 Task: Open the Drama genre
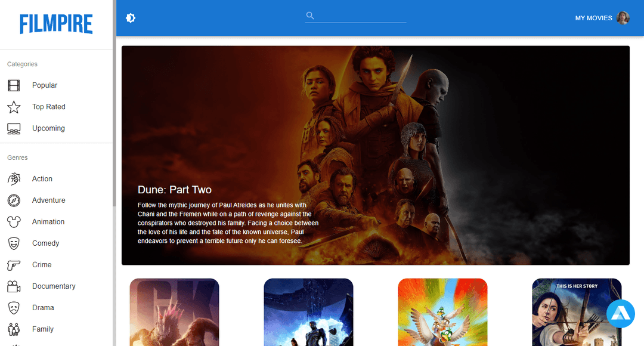[x=43, y=308]
